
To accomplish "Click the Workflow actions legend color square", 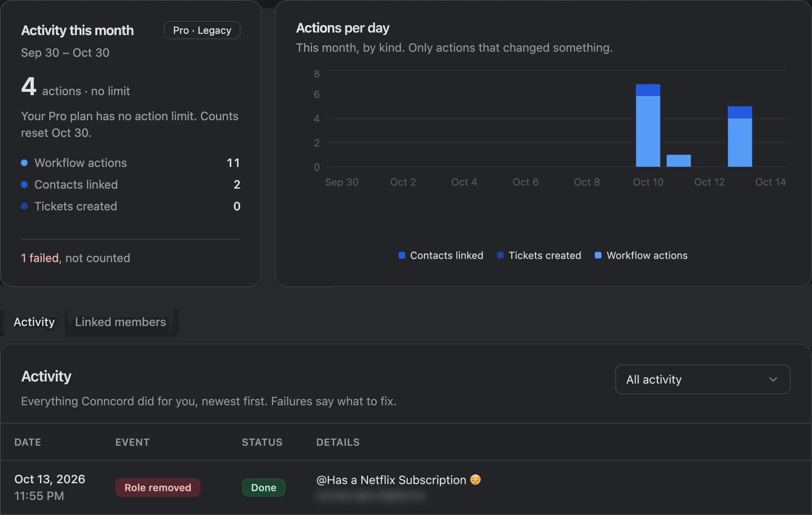I will [598, 255].
